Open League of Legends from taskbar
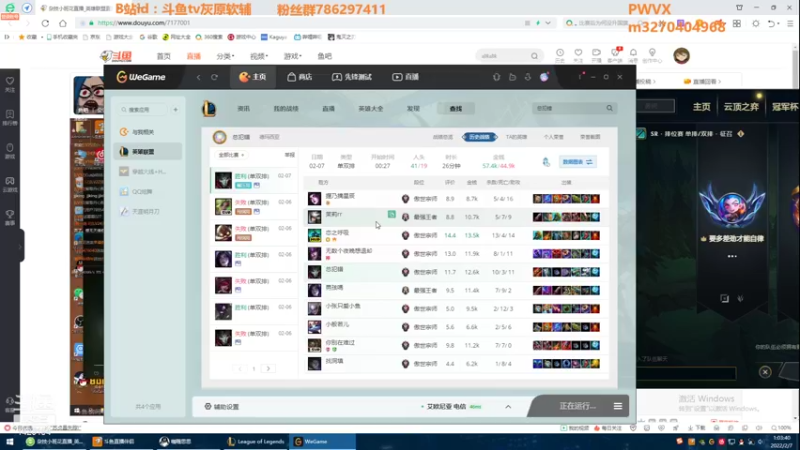The width and height of the screenshot is (800, 450). tap(256, 441)
